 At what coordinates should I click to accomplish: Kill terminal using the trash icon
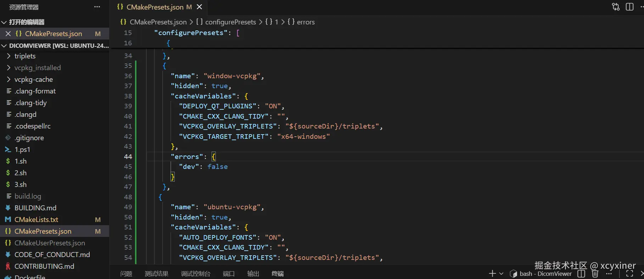point(595,273)
